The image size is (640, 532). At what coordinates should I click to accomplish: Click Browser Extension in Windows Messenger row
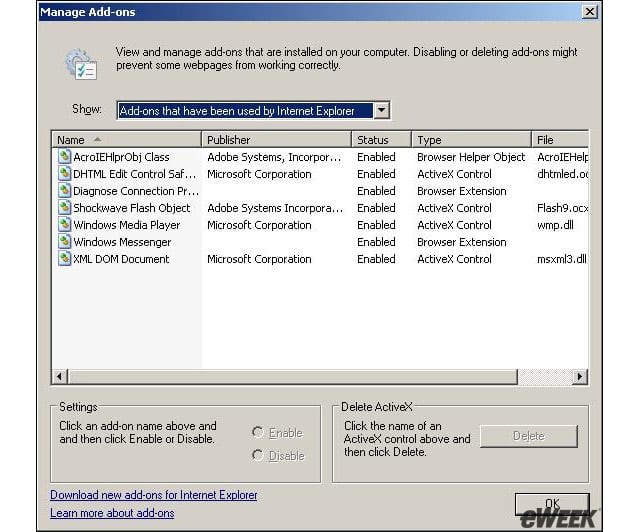[462, 242]
